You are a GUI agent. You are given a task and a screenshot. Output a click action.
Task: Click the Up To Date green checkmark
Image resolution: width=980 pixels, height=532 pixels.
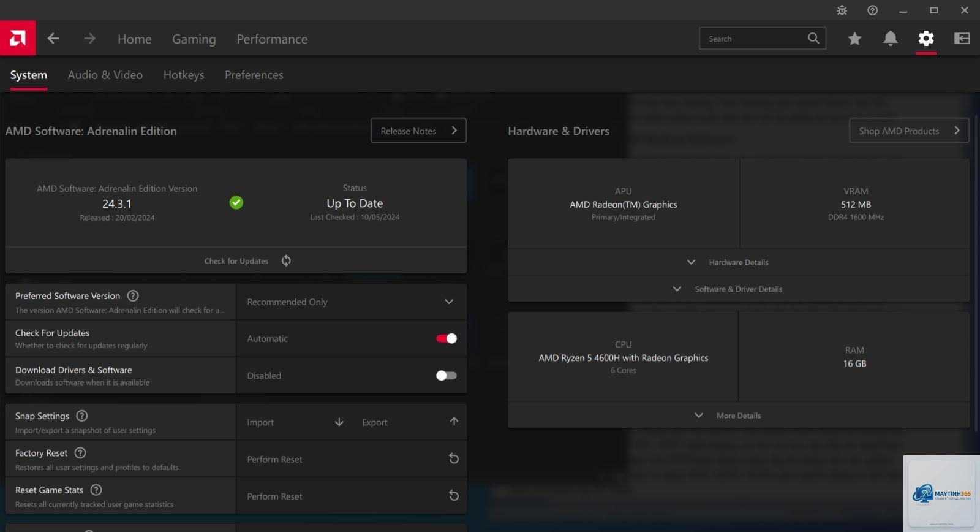[x=236, y=202]
